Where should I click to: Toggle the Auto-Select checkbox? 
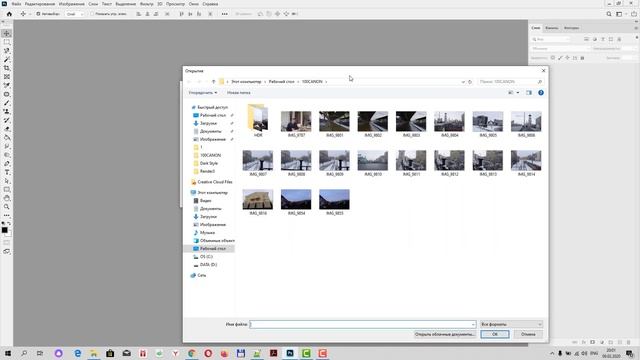38,14
